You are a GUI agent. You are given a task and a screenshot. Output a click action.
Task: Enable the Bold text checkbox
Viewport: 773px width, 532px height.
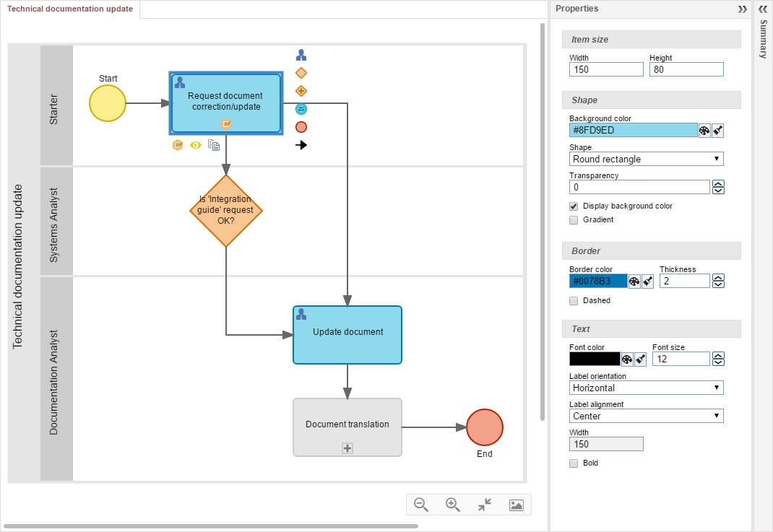click(574, 463)
